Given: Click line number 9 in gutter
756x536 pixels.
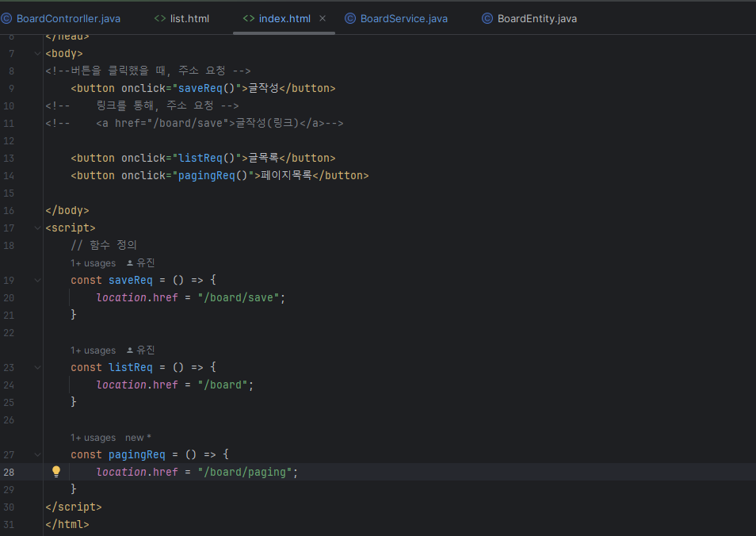Looking at the screenshot, I should (x=11, y=88).
